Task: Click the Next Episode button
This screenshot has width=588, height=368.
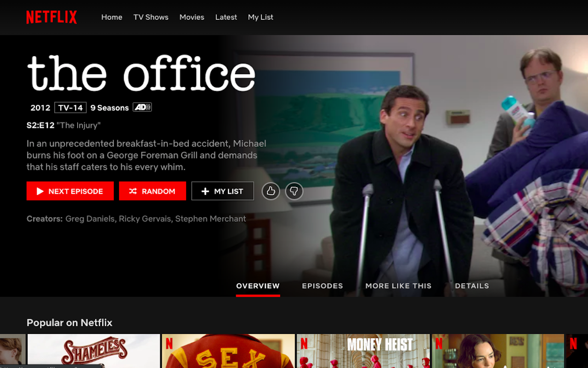Action: point(70,191)
